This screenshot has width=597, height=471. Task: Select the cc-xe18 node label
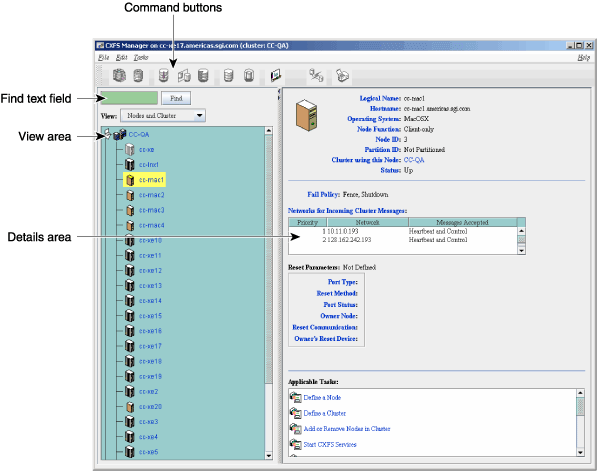pyautogui.click(x=150, y=361)
